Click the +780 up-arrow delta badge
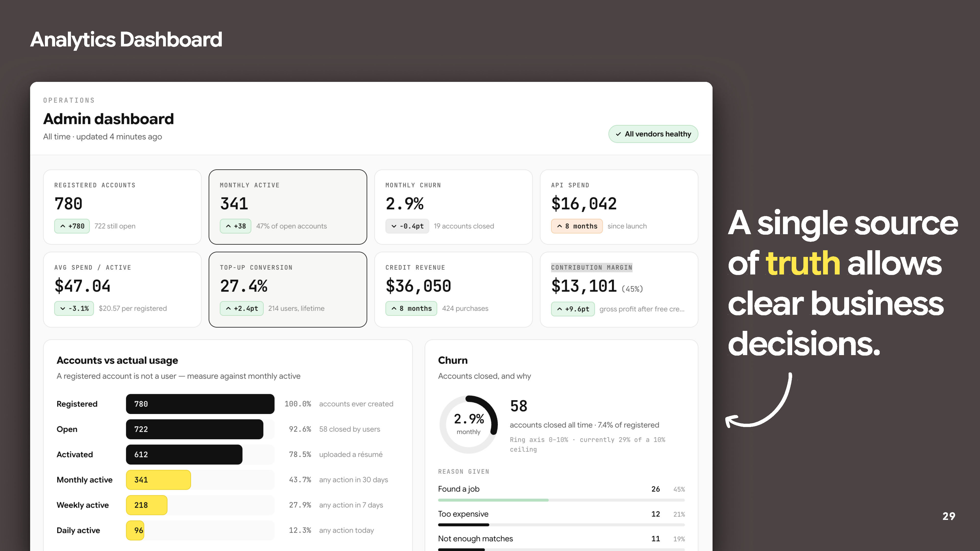The height and width of the screenshot is (551, 980). (x=72, y=226)
